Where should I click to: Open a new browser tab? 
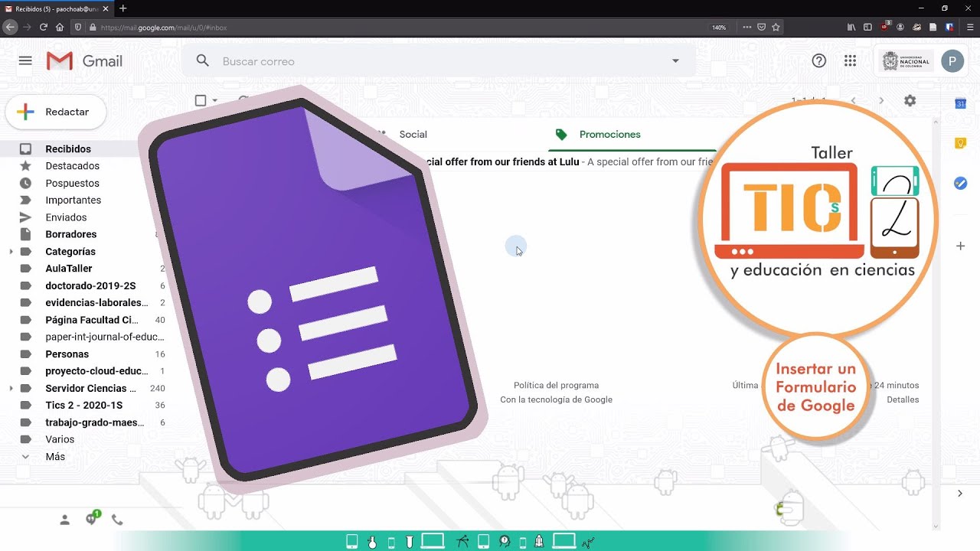(x=122, y=8)
